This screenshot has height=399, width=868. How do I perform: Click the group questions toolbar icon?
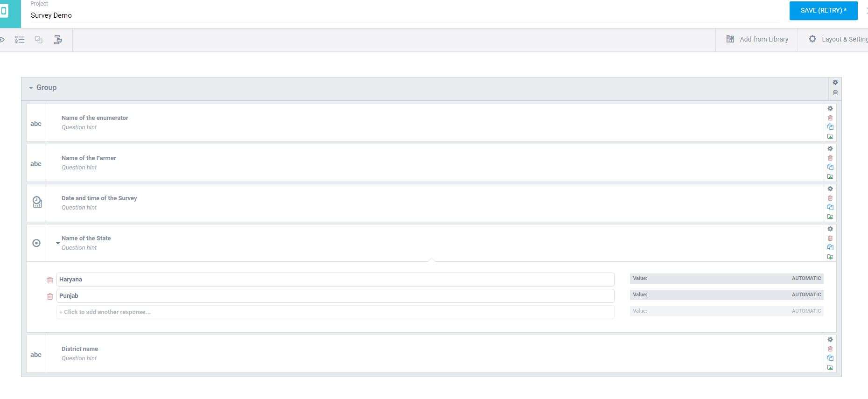(39, 40)
